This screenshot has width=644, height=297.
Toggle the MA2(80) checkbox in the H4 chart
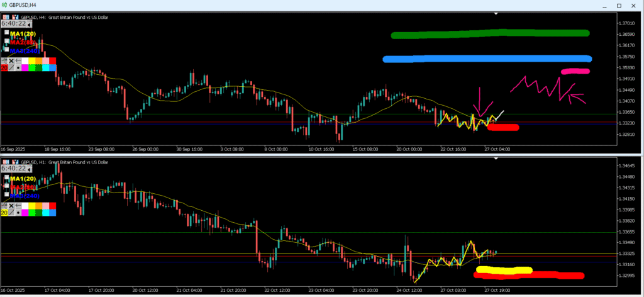tap(6, 41)
